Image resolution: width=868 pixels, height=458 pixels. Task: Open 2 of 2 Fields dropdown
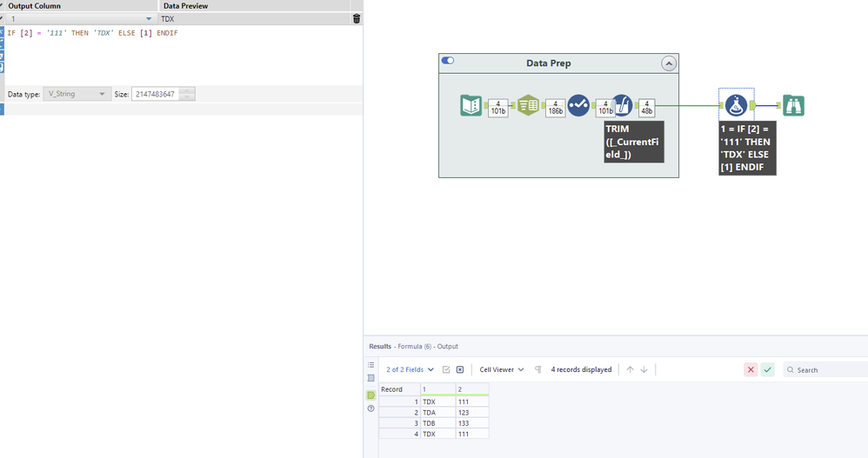(x=411, y=369)
